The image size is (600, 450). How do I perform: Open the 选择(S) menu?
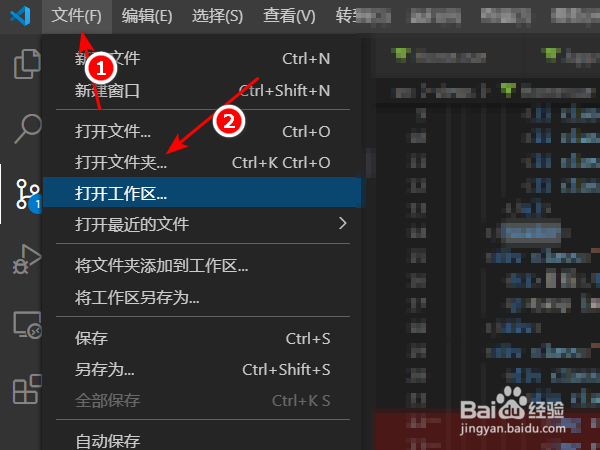point(217,16)
